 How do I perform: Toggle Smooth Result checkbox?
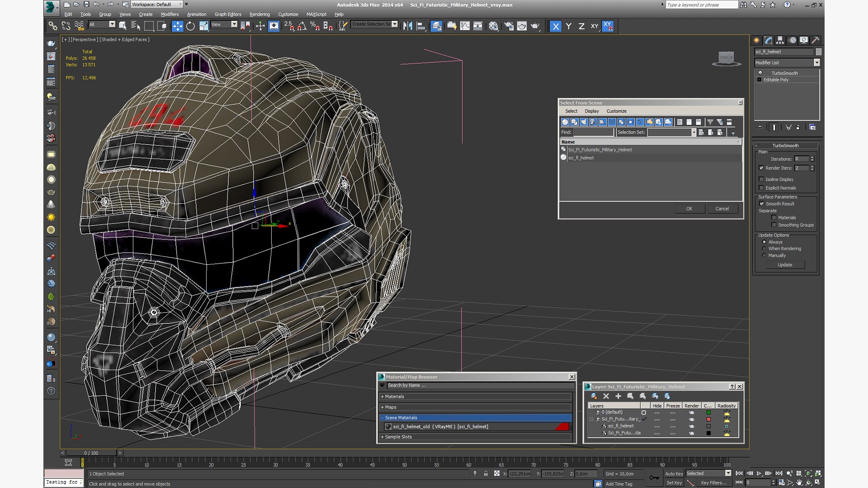coord(762,203)
